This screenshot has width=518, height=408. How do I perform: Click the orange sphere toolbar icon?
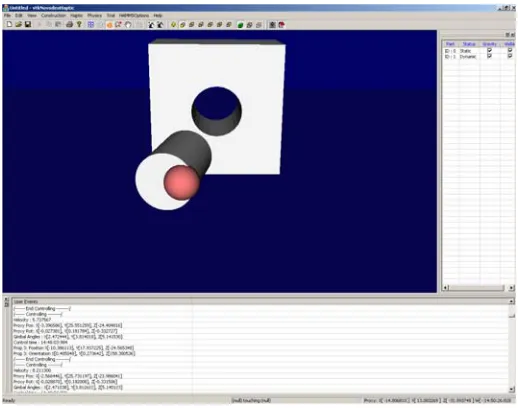pos(109,25)
